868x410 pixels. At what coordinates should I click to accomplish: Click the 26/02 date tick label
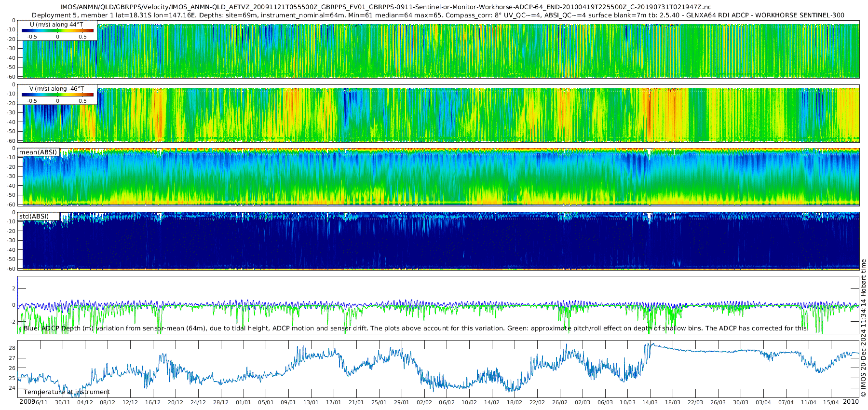[x=560, y=402]
